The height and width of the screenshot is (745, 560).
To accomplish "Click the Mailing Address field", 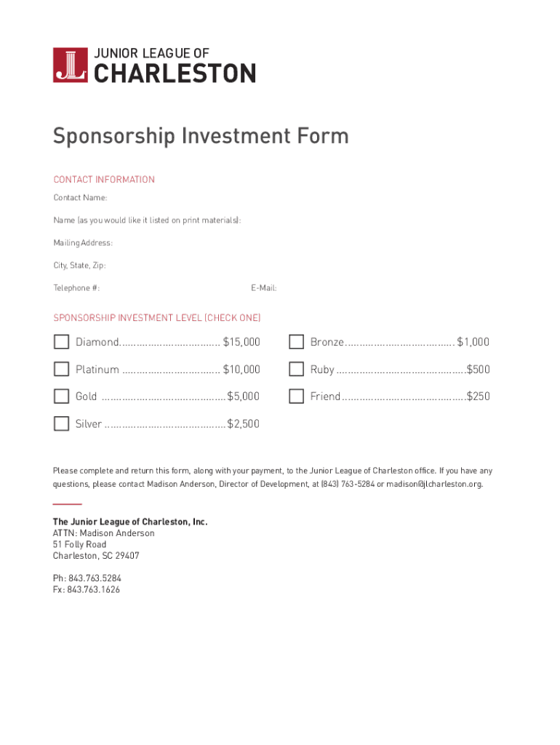I will tap(291, 243).
